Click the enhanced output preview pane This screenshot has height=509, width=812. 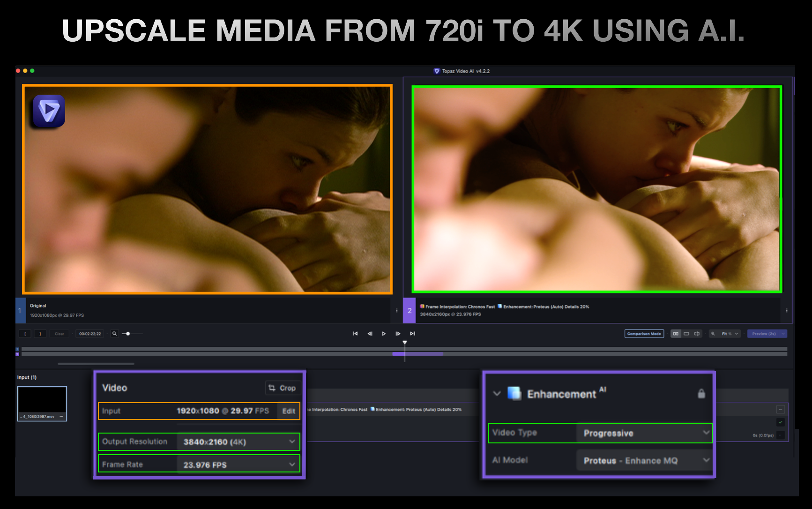point(597,189)
